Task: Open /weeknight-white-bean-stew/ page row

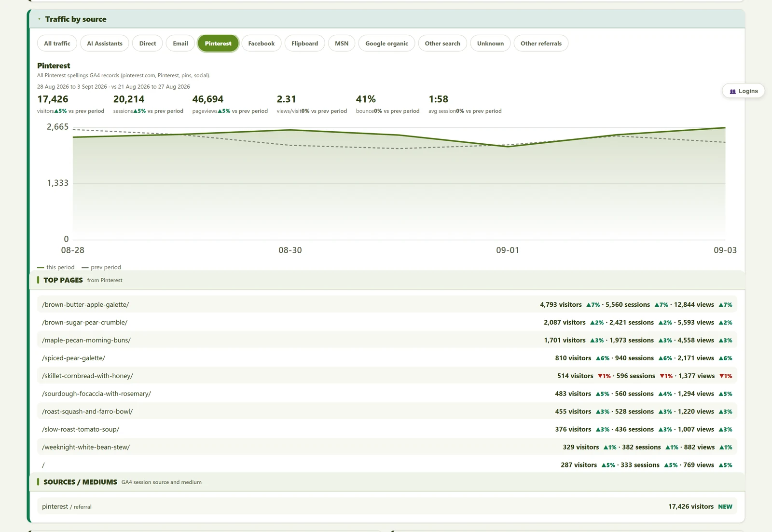Action: click(387, 448)
